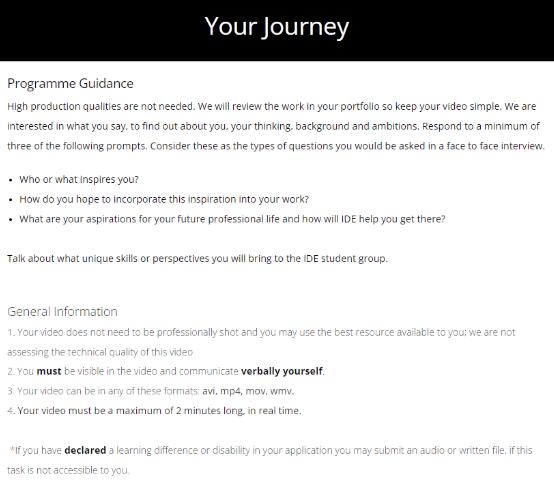The width and height of the screenshot is (554, 482).
Task: Click the 'face to face interview' sentence
Action: click(x=347, y=146)
